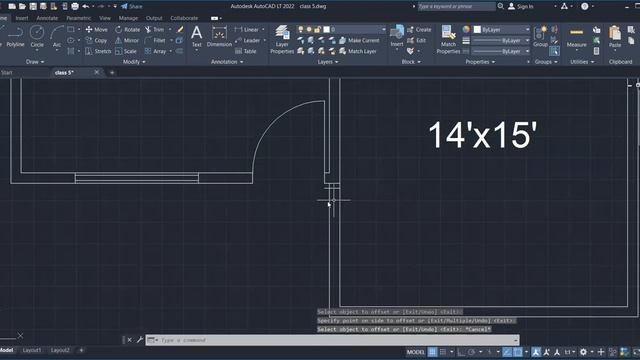Click the Erase tool icon

click(180, 29)
